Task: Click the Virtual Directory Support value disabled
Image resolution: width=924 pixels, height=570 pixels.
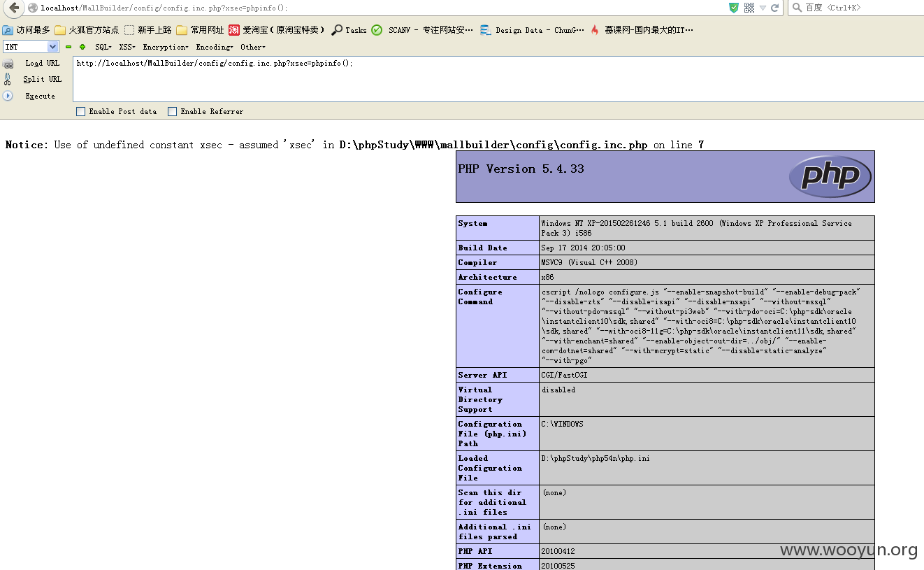Action: tap(558, 390)
